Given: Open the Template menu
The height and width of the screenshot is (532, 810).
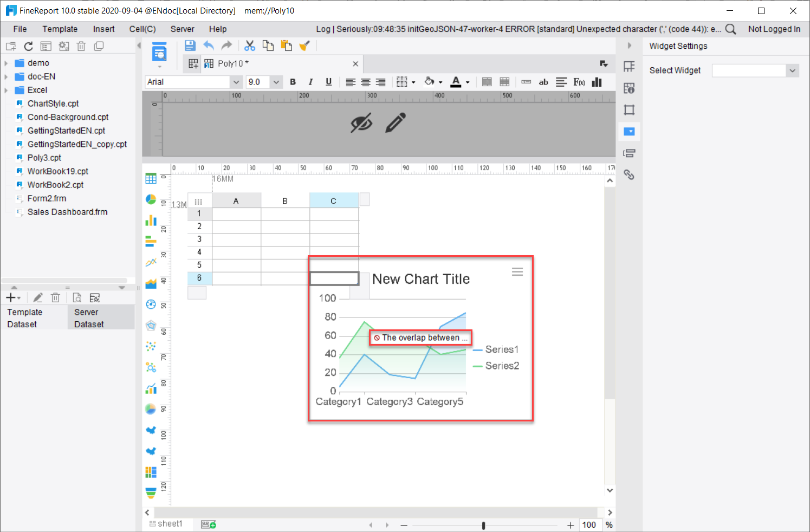Looking at the screenshot, I should point(60,29).
